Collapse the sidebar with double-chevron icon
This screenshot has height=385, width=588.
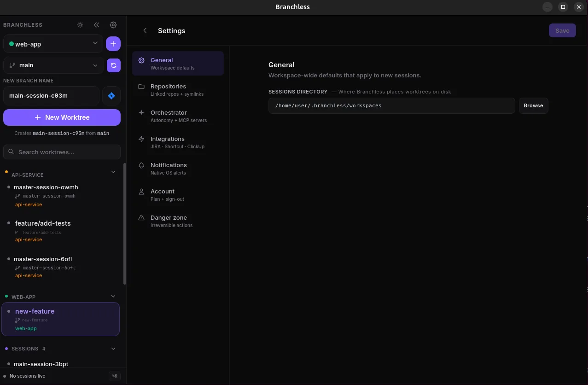pos(96,25)
